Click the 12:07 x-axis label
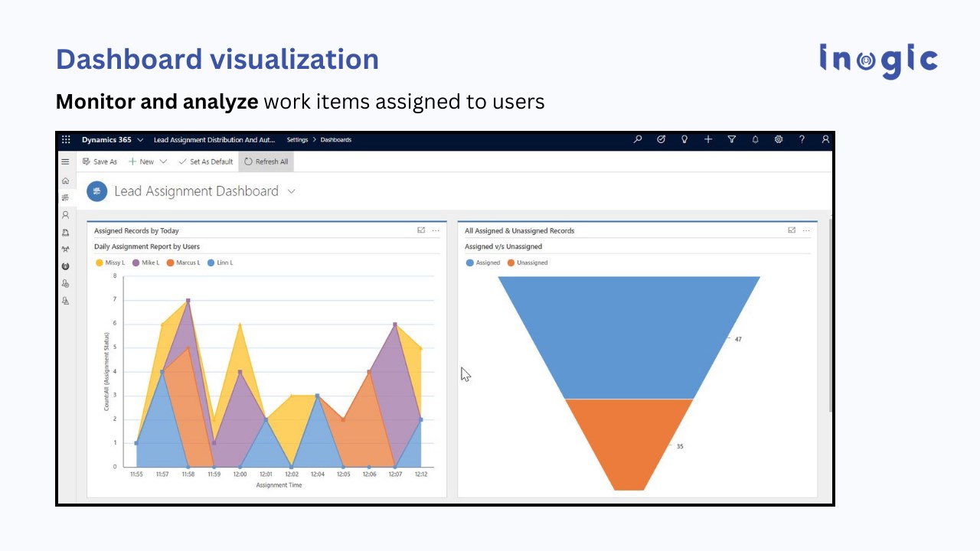Viewport: 980px width, 551px height. [x=395, y=474]
